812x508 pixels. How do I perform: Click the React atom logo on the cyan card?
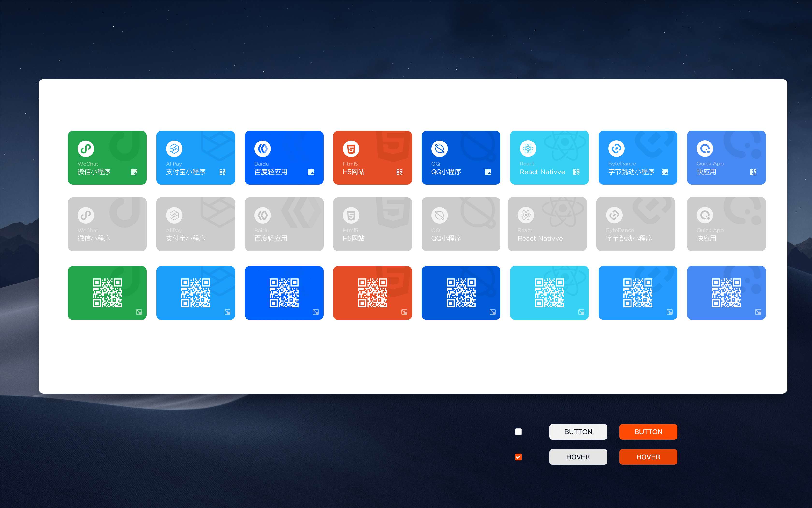(528, 149)
